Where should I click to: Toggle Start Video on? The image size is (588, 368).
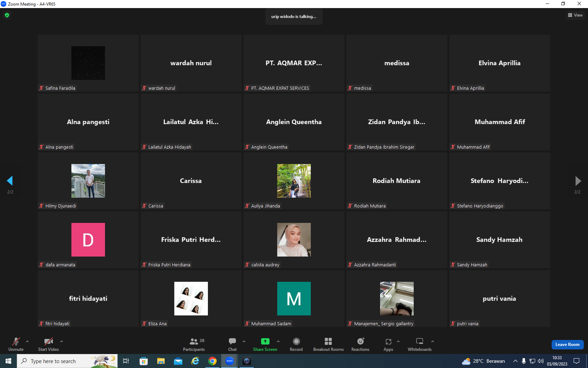[x=48, y=345]
